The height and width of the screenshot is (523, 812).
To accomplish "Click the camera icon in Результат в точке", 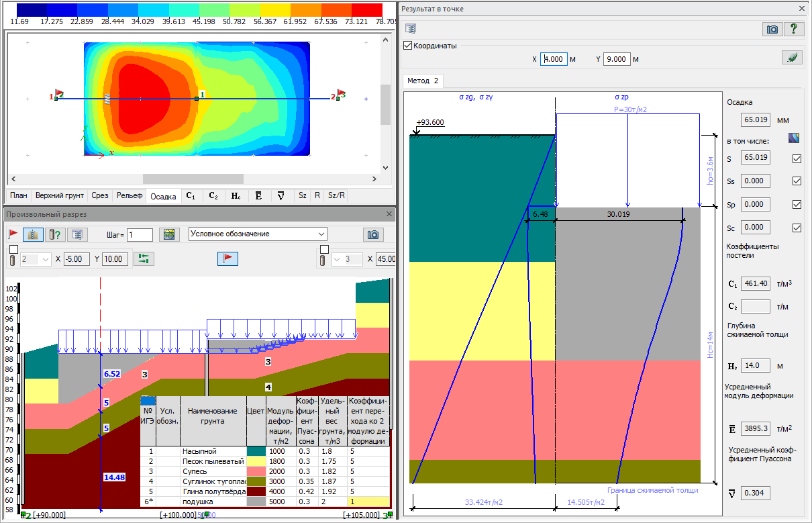I will (x=772, y=29).
